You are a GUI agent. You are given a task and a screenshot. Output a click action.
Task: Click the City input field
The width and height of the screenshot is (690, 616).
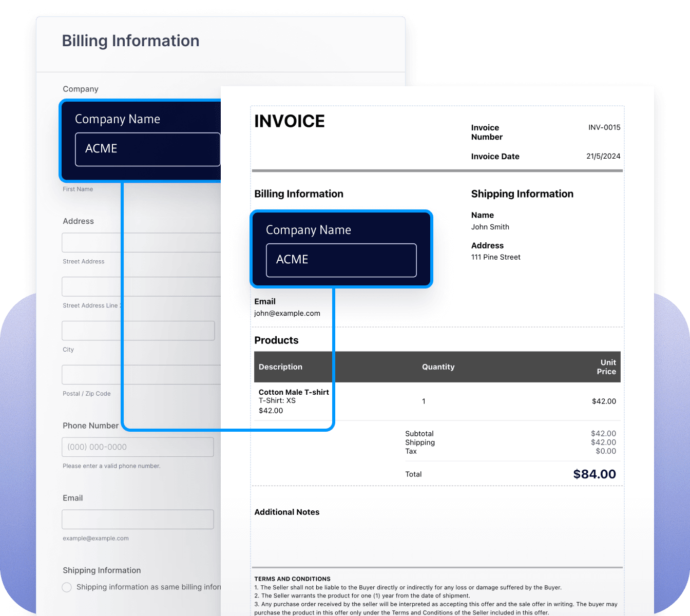coord(138,331)
